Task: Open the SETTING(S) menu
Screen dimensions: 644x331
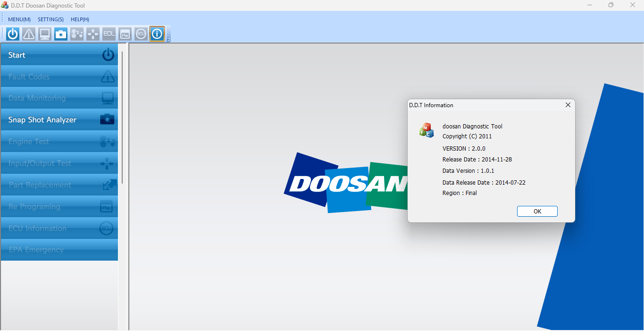Action: click(50, 19)
